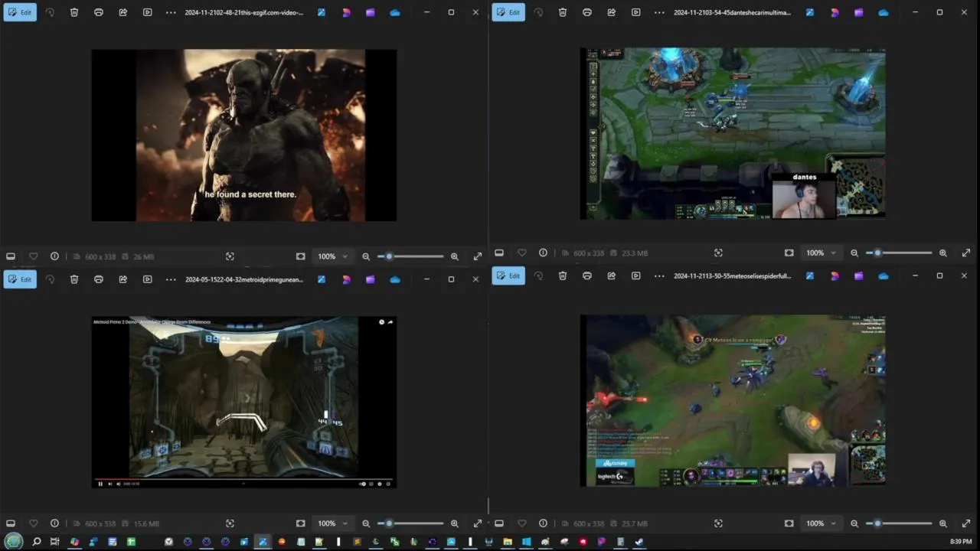
Task: Open OneDrive icon in ezgif-com-video window
Action: pos(395,12)
